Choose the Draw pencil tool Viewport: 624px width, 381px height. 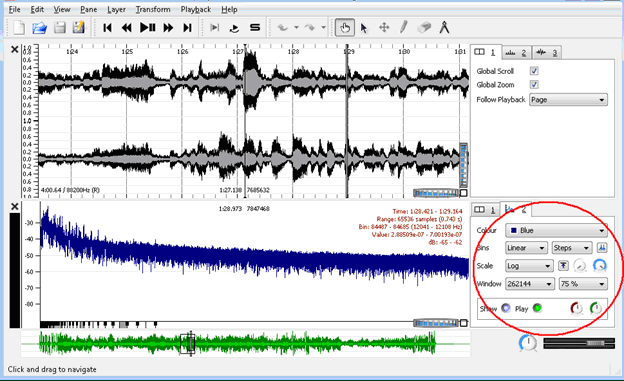pos(404,27)
